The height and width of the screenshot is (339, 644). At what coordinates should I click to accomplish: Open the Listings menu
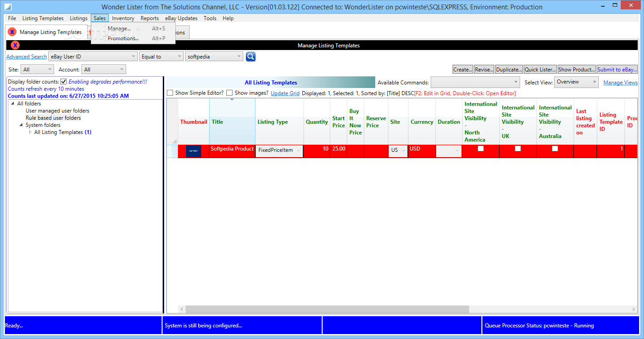(x=79, y=18)
